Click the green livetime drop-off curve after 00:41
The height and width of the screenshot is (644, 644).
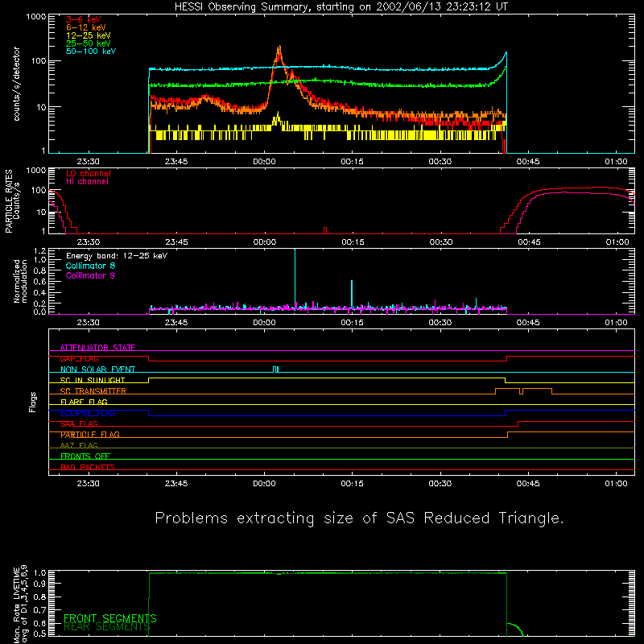[x=514, y=629]
